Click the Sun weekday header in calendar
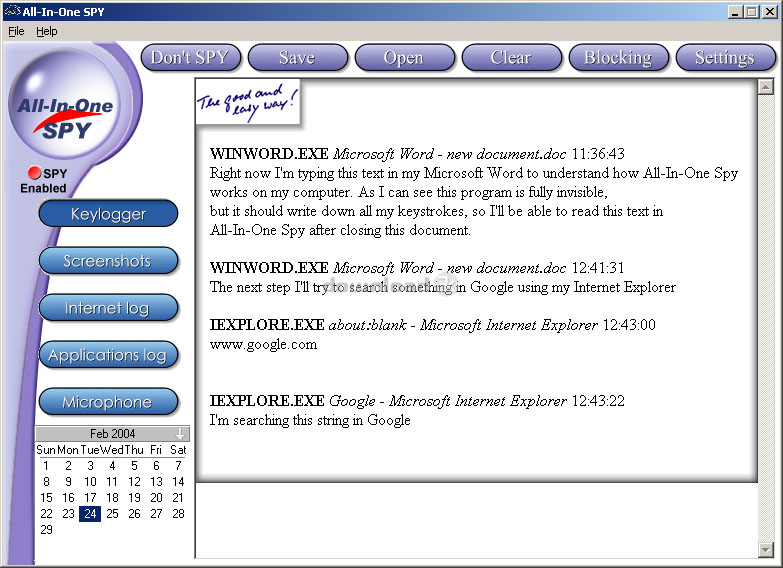 pos(46,450)
